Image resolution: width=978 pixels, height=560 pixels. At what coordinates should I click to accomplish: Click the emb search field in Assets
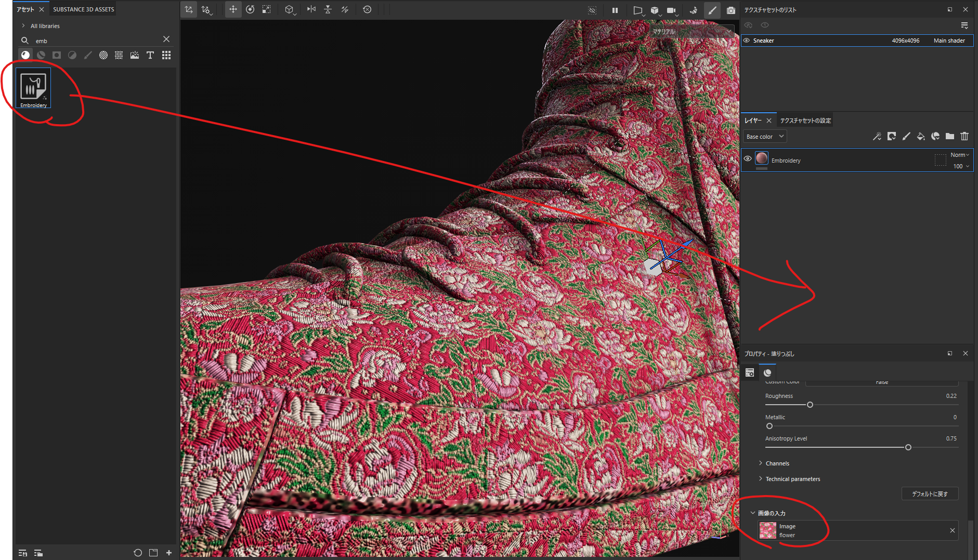tap(96, 41)
